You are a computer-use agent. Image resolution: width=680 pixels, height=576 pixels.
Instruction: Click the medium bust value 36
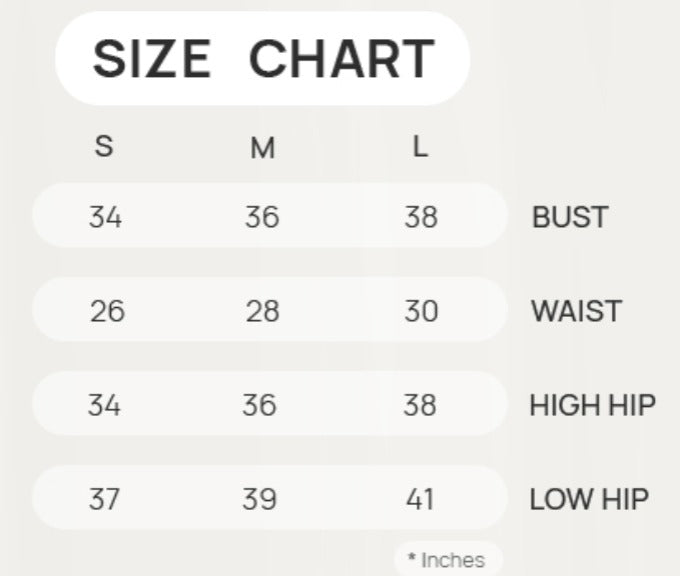(x=262, y=217)
